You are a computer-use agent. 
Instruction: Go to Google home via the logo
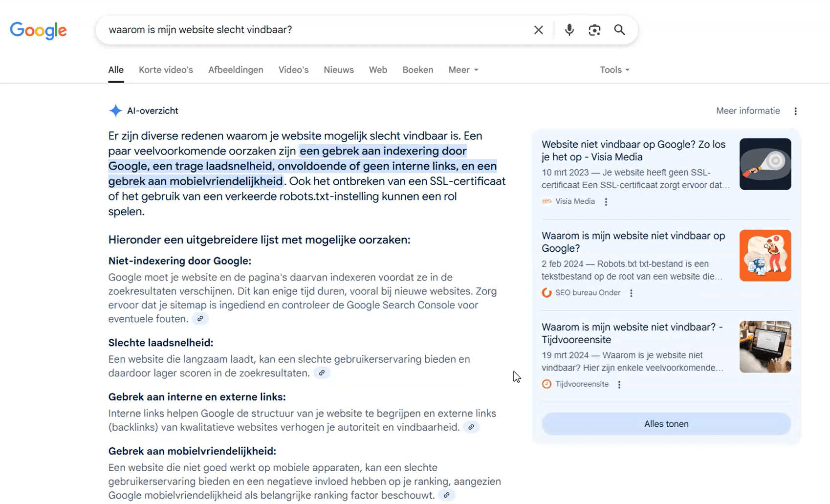coord(38,30)
